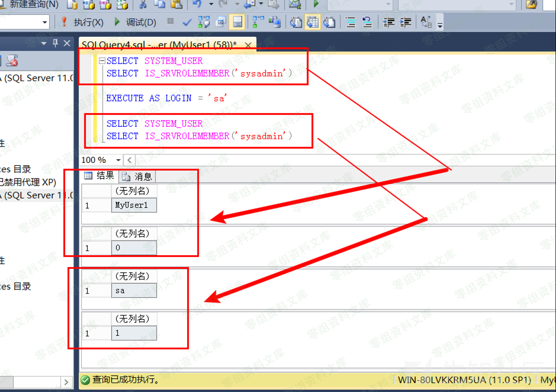Click the undo arrow icon
Screen dimensions: 556x392
point(197,5)
